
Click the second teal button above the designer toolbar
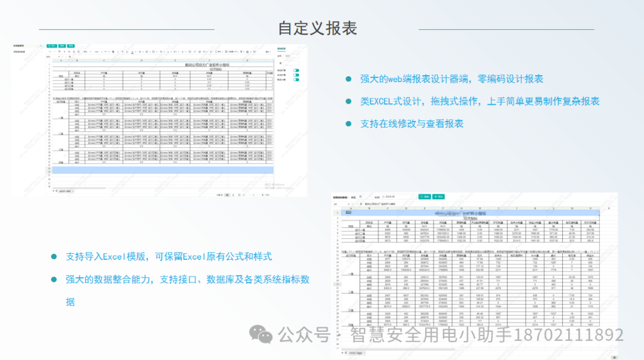[62, 46]
